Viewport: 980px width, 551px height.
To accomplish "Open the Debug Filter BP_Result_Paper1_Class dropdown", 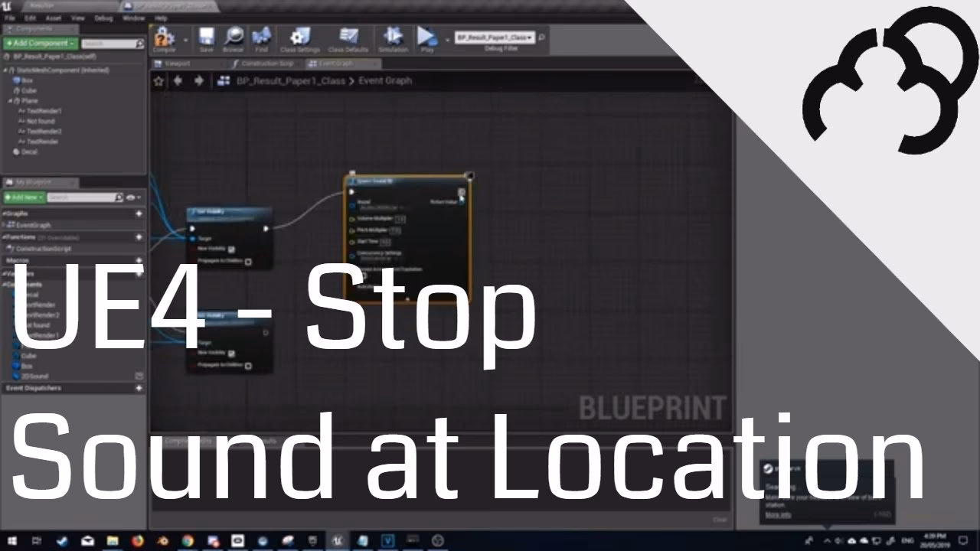I will click(495, 37).
